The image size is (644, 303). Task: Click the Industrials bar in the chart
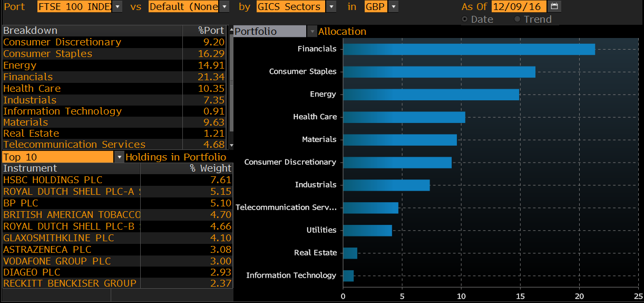tap(386, 185)
